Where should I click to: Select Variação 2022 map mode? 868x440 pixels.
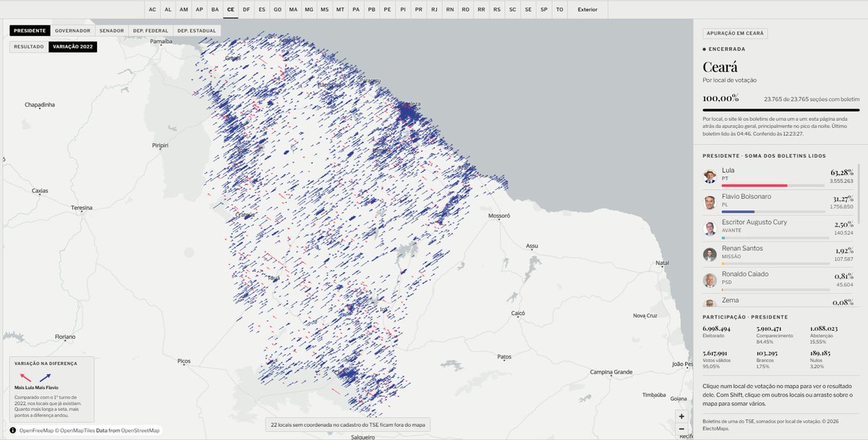click(72, 46)
